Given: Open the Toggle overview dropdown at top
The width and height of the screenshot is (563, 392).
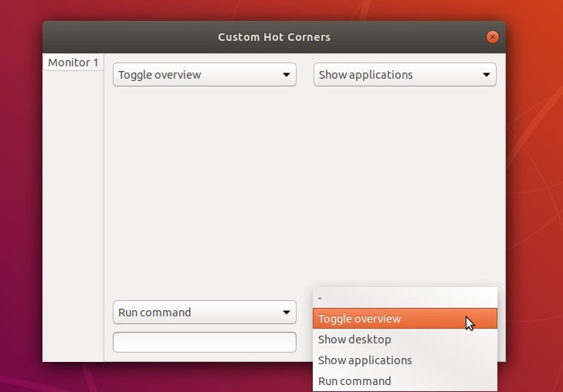Looking at the screenshot, I should (x=205, y=75).
